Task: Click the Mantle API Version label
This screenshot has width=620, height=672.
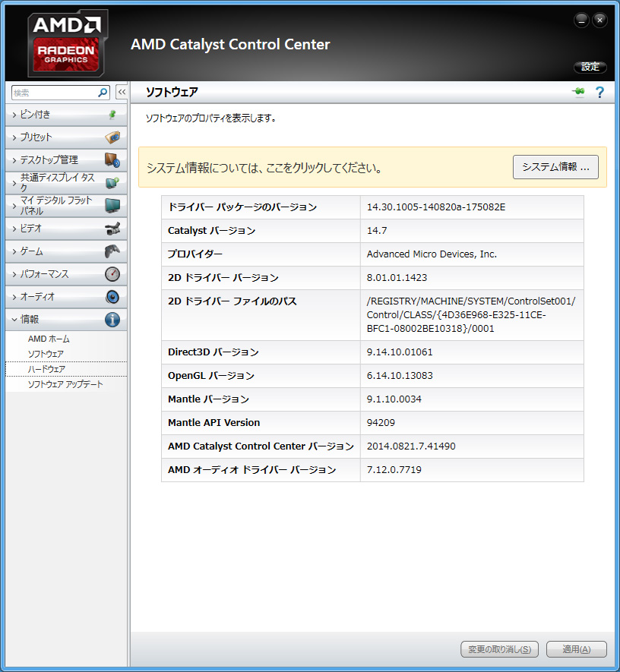Action: (x=214, y=423)
